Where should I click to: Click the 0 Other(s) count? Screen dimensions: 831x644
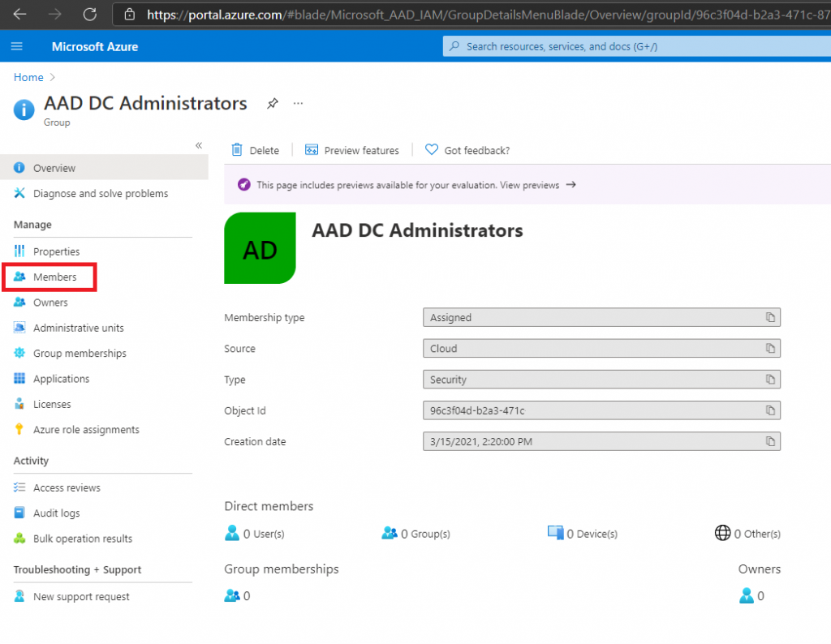coord(757,534)
